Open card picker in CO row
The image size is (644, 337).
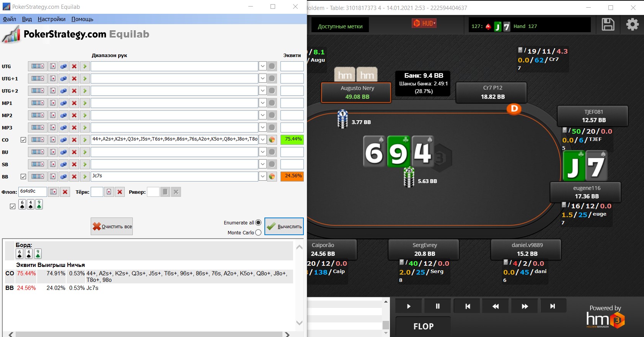pos(53,140)
